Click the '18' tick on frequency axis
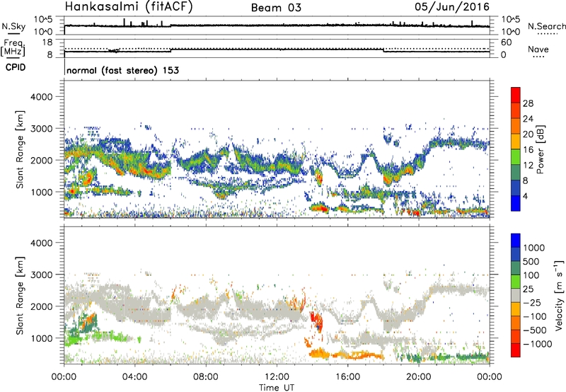Image resolution: width=566 pixels, height=392 pixels. [47, 42]
